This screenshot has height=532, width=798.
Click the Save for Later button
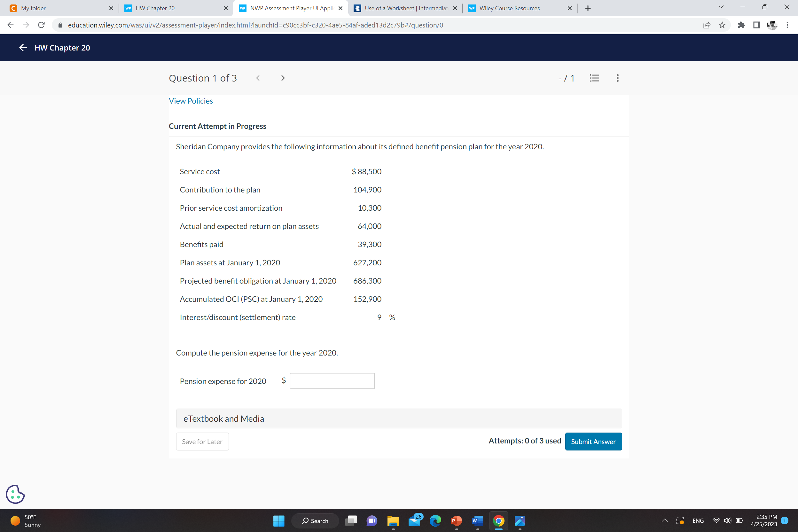click(x=202, y=442)
